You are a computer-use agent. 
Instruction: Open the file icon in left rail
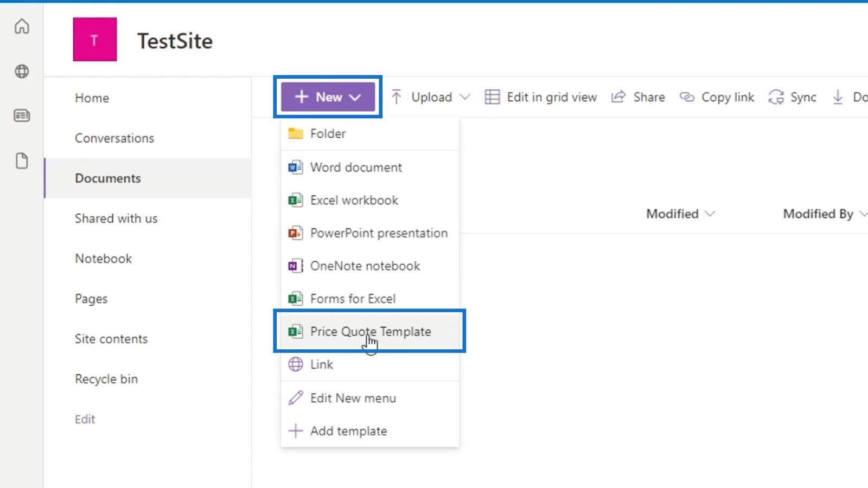[x=22, y=161]
